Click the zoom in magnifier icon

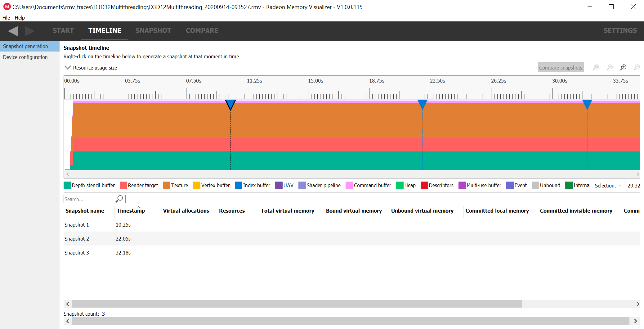(x=623, y=67)
